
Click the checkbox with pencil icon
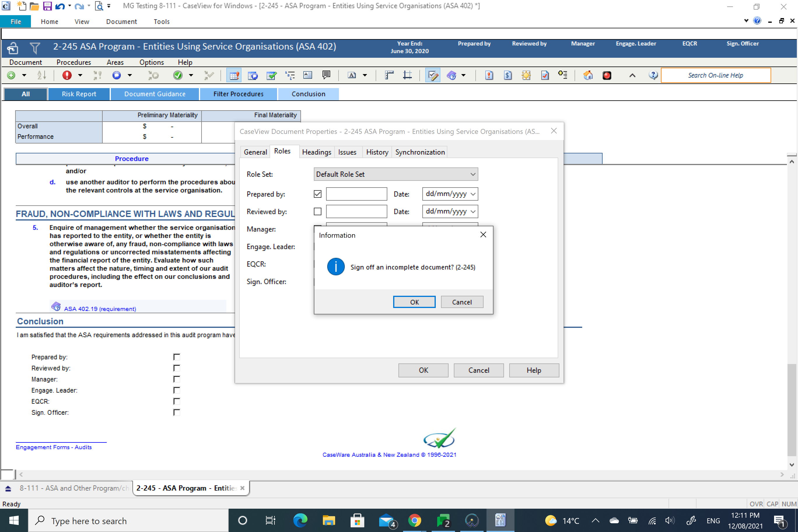point(433,75)
